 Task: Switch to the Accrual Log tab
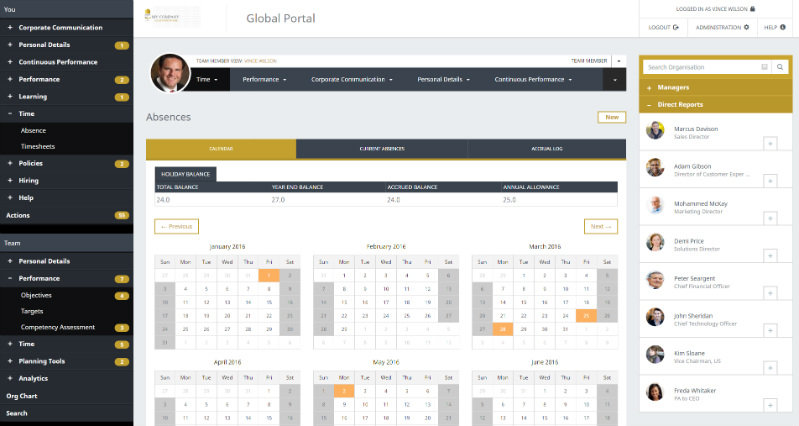[547, 149]
